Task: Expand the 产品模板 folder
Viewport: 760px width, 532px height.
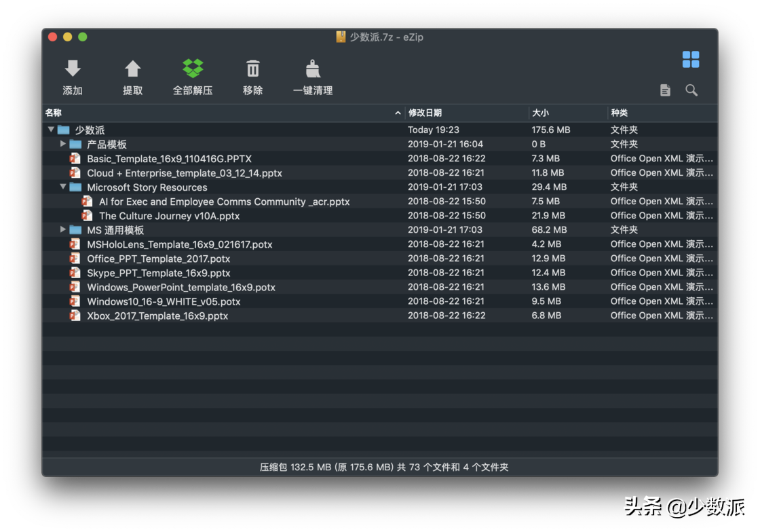Action: (62, 144)
